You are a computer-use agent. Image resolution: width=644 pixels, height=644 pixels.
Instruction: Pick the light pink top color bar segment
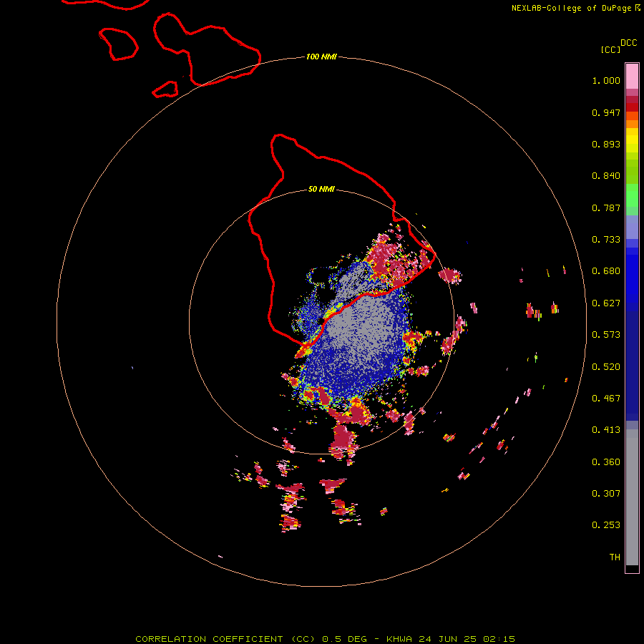(x=632, y=77)
